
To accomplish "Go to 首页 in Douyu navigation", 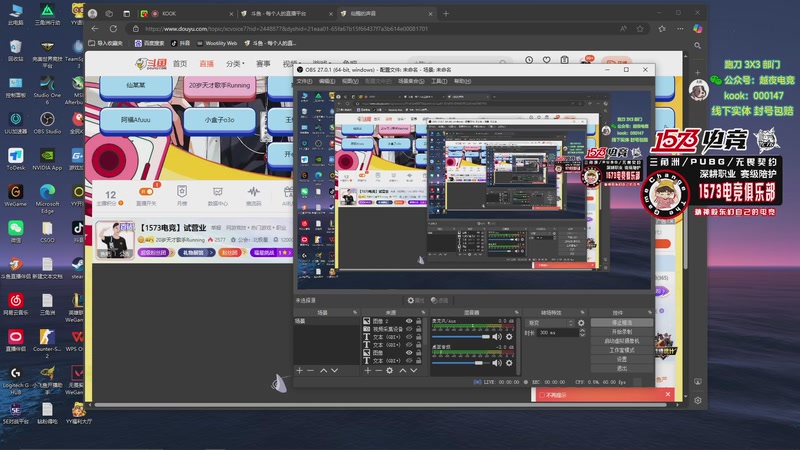I will pyautogui.click(x=180, y=63).
